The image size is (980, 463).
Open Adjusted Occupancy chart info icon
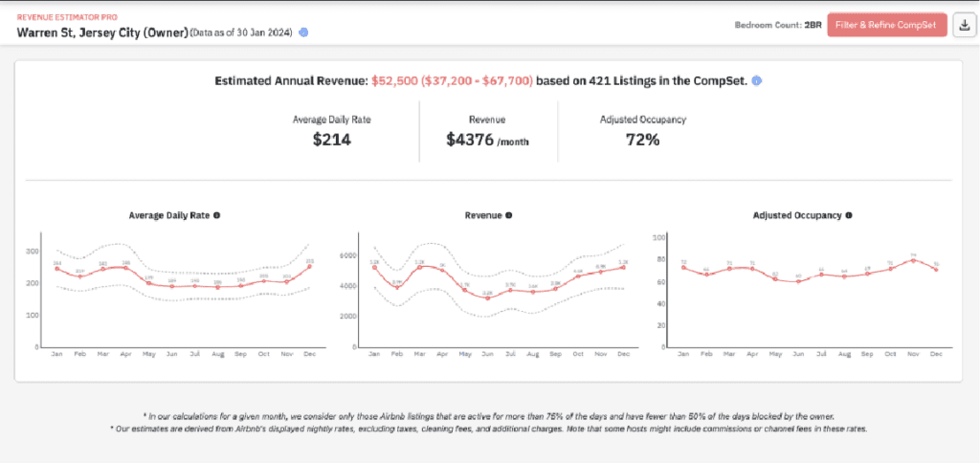tap(848, 215)
